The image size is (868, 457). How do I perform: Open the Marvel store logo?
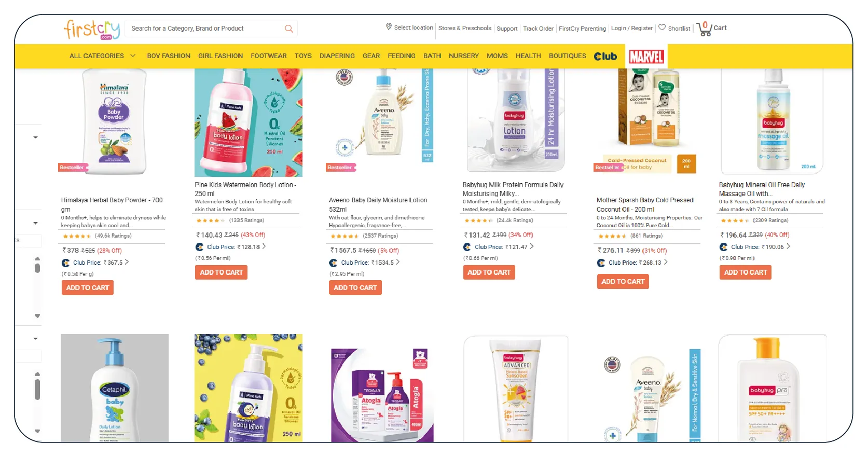pyautogui.click(x=646, y=57)
